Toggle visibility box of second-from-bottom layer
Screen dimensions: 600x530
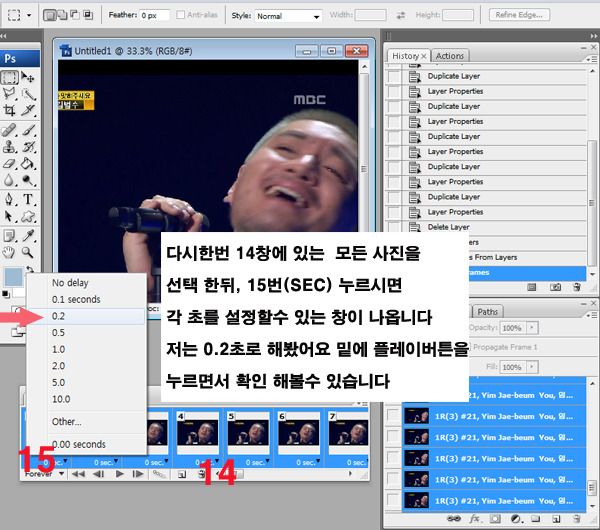[x=393, y=479]
